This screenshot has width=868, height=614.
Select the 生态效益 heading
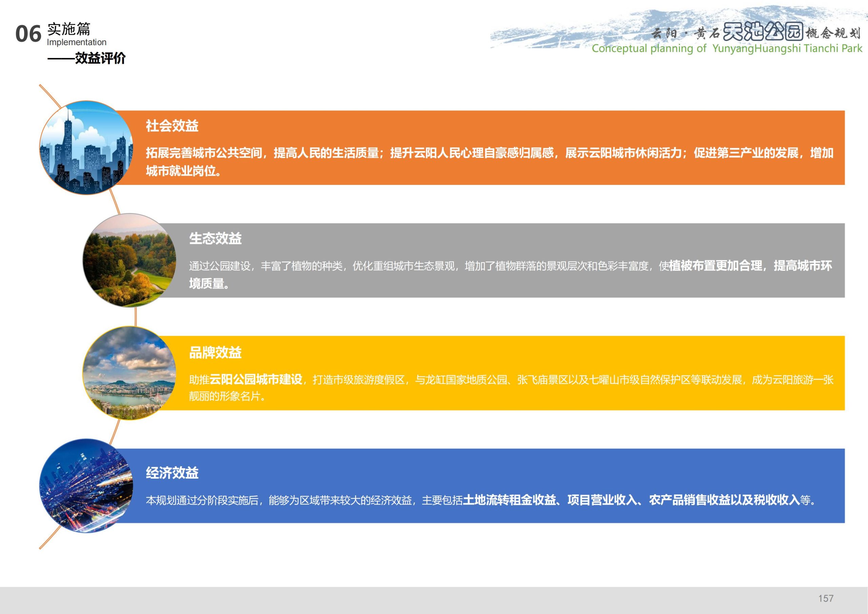point(215,238)
